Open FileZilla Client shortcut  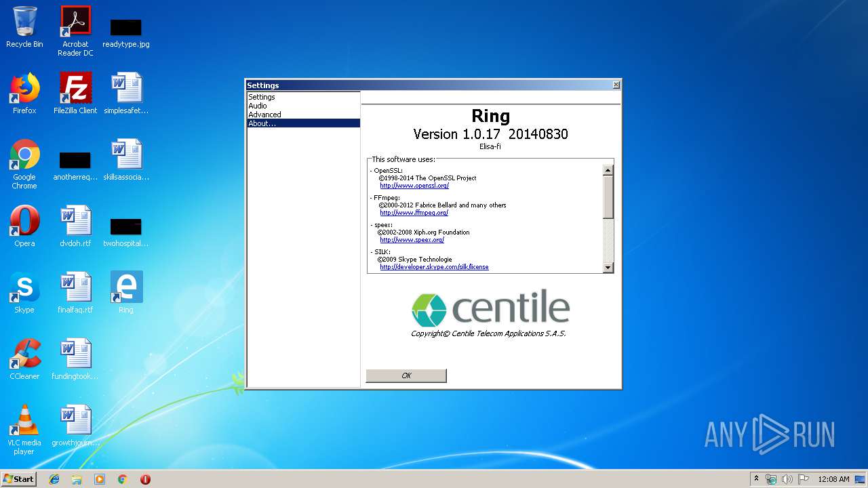pos(75,94)
